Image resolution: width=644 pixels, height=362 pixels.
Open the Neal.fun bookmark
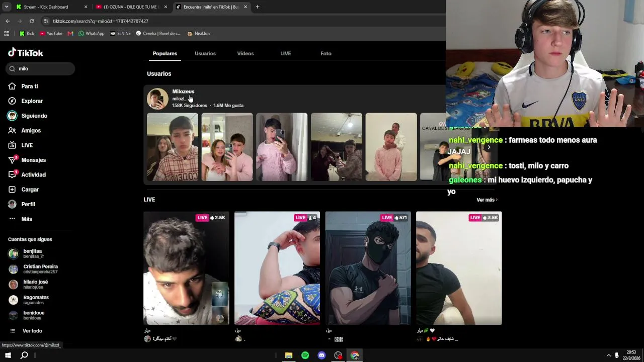[x=199, y=34]
